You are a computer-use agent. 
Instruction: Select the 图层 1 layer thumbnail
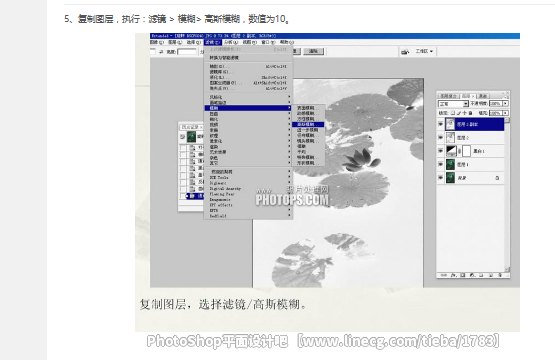(x=450, y=164)
